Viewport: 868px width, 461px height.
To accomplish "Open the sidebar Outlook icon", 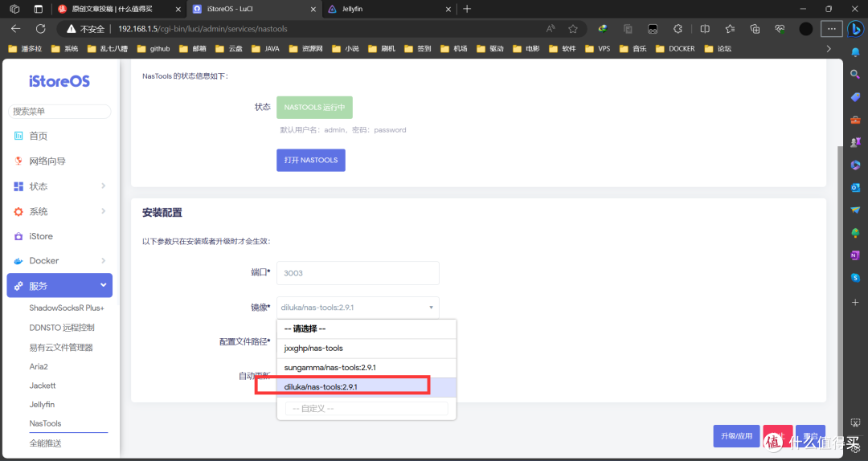I will point(855,188).
